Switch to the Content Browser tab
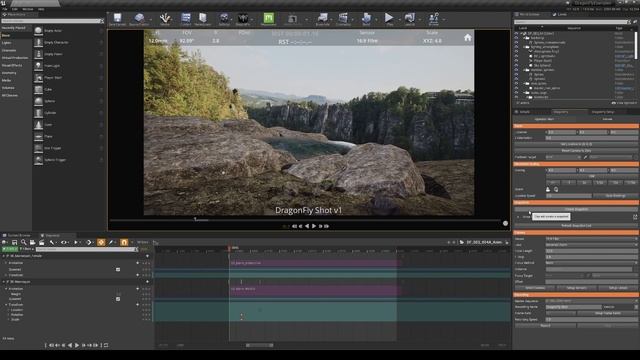The image size is (640, 360). pos(18,236)
